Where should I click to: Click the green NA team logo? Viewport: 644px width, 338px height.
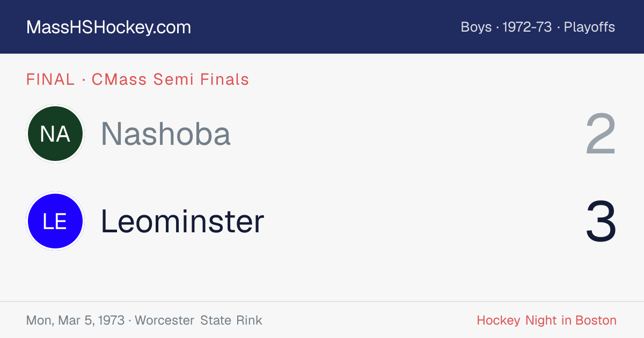click(x=55, y=134)
